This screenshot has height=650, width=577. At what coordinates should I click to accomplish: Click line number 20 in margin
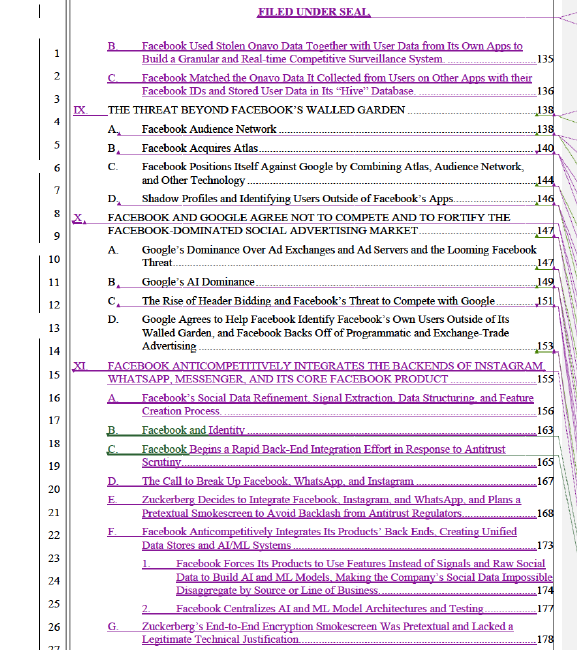coord(54,489)
